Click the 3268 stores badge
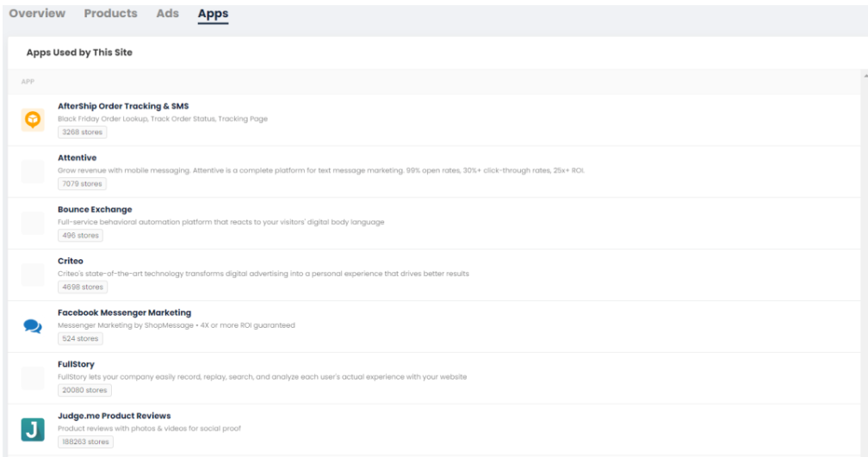868x457 pixels. (x=82, y=133)
